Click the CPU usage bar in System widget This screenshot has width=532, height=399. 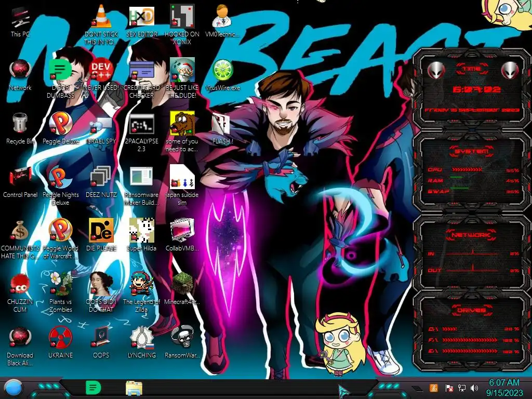pyautogui.click(x=467, y=170)
